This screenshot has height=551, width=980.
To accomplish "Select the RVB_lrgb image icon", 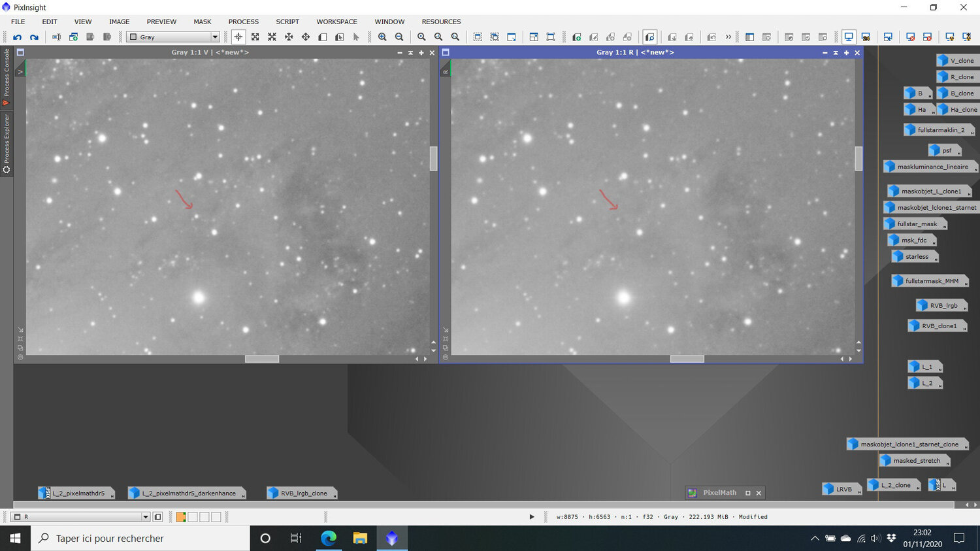I will click(941, 305).
